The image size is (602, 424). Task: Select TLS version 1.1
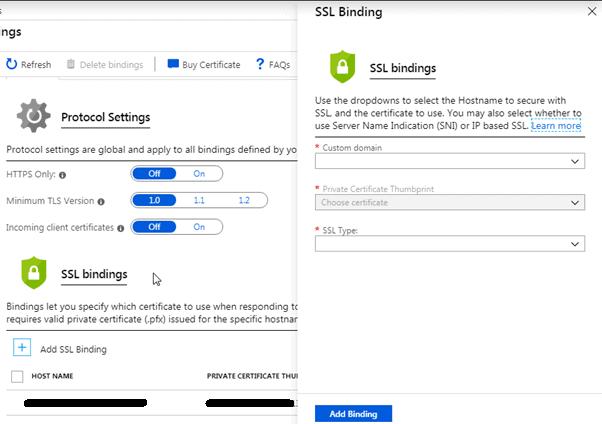pyautogui.click(x=199, y=200)
